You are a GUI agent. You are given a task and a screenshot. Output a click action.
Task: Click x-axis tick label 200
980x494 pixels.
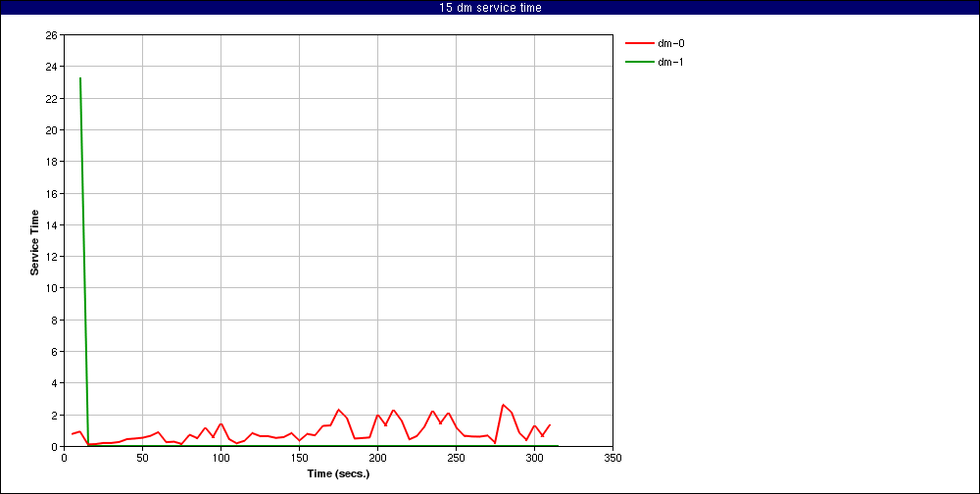[x=377, y=457]
